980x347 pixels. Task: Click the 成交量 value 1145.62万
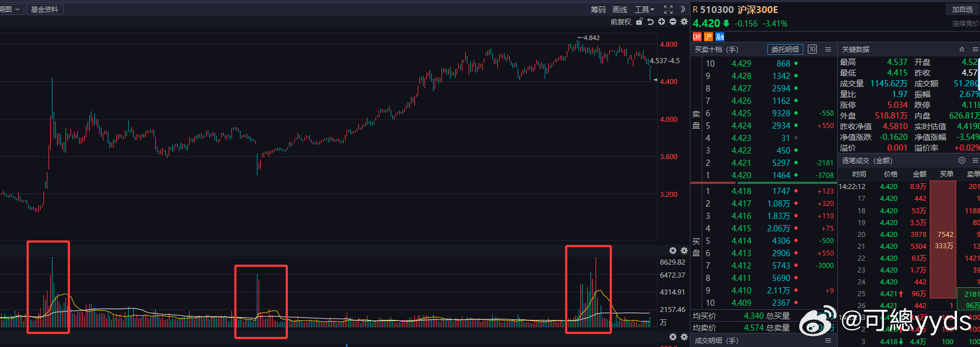click(889, 84)
